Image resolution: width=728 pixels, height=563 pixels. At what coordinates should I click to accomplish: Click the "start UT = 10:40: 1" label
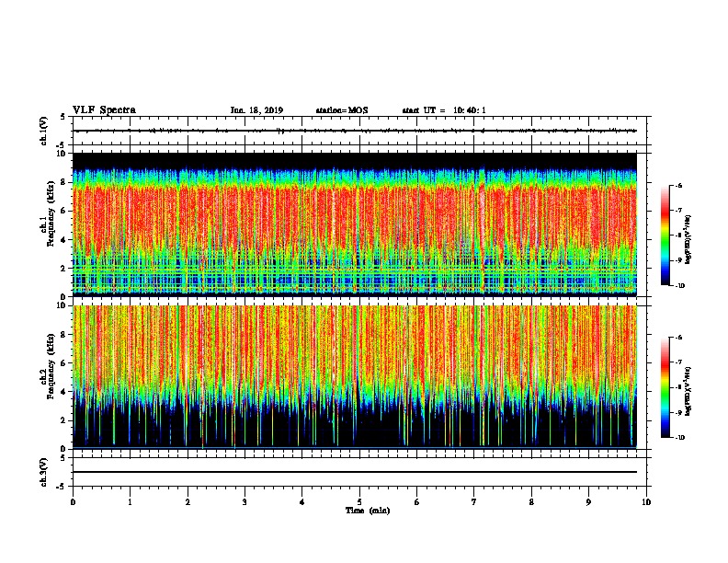(444, 110)
